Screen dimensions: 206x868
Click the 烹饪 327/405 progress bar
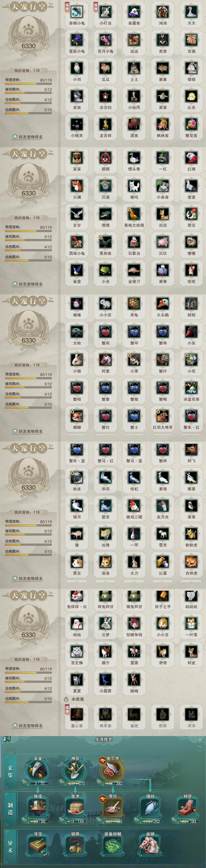113,822
